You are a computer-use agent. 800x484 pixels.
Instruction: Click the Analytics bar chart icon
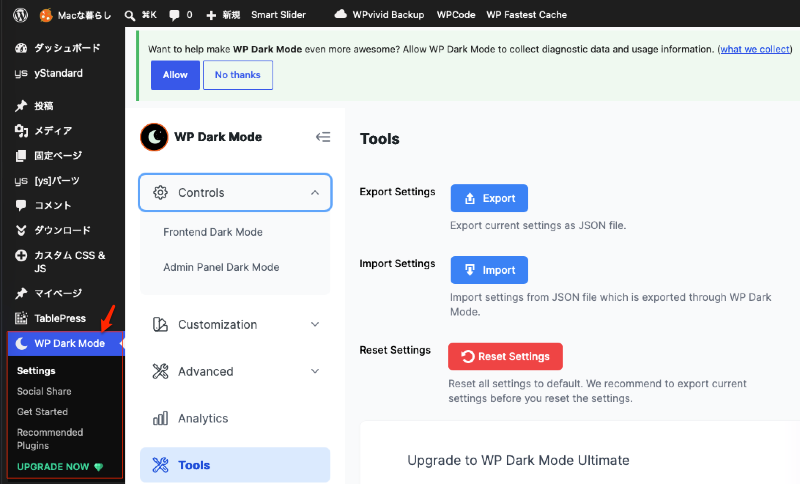point(160,418)
